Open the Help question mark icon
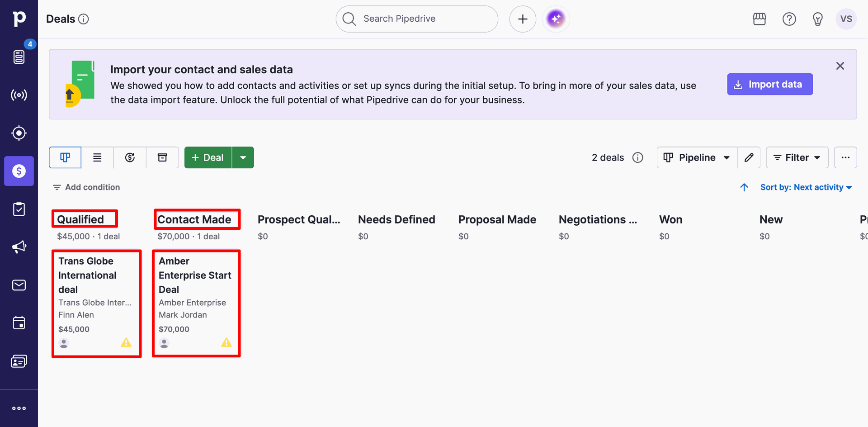868x427 pixels. (789, 19)
